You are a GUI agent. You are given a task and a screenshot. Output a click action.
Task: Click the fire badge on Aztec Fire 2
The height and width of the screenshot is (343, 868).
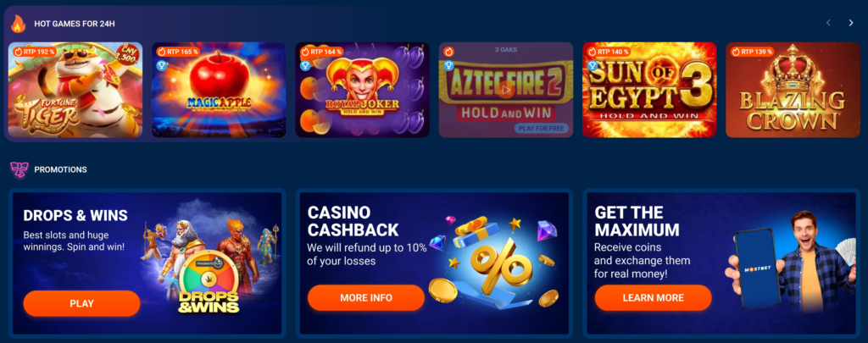[x=448, y=52]
